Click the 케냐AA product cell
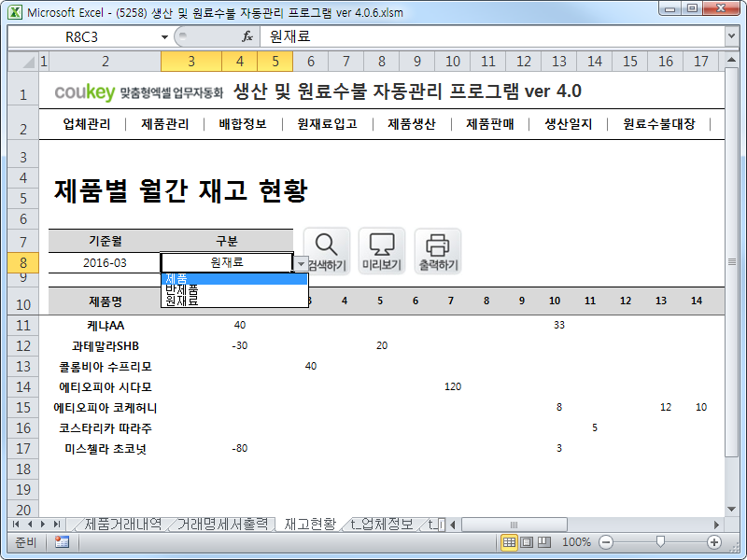Image resolution: width=747 pixels, height=560 pixels. coord(105,325)
